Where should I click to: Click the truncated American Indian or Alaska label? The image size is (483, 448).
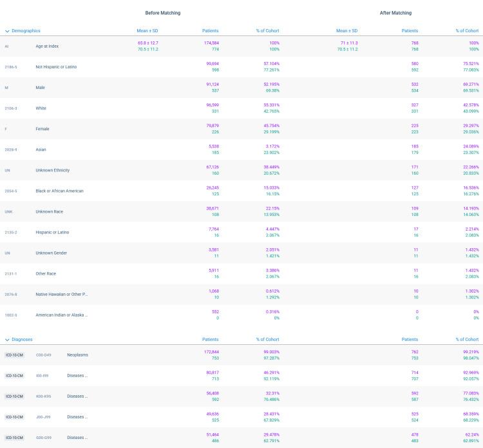(x=61, y=315)
